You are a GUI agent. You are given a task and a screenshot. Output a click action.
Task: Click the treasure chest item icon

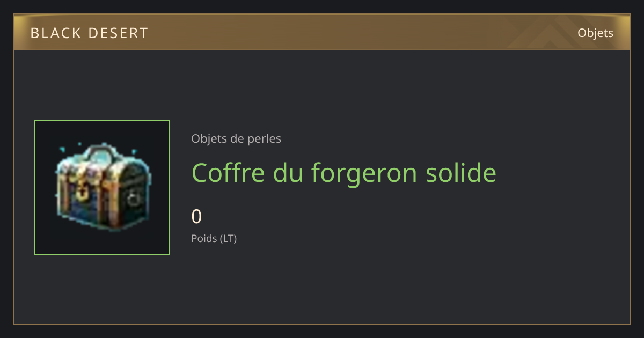click(x=103, y=188)
